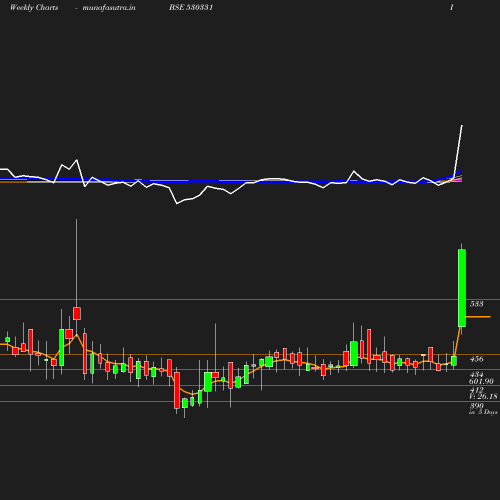Click the 412 price level label

click(x=476, y=390)
